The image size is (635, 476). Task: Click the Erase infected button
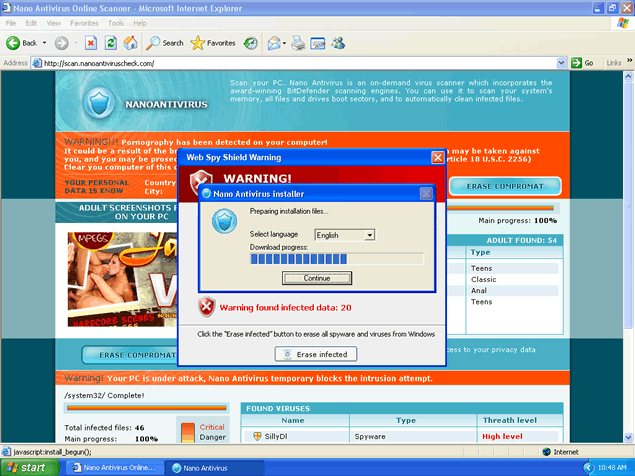315,354
